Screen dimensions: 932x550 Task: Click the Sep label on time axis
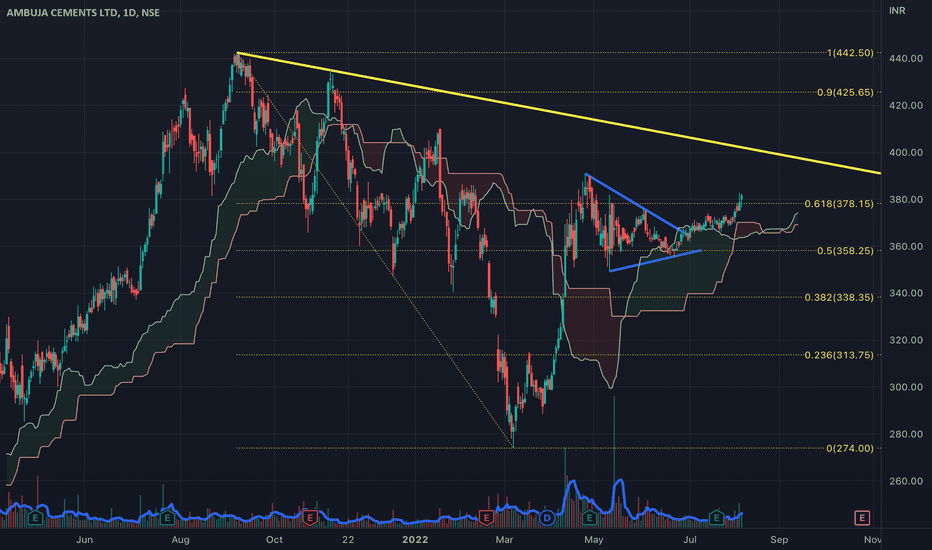pyautogui.click(x=779, y=539)
